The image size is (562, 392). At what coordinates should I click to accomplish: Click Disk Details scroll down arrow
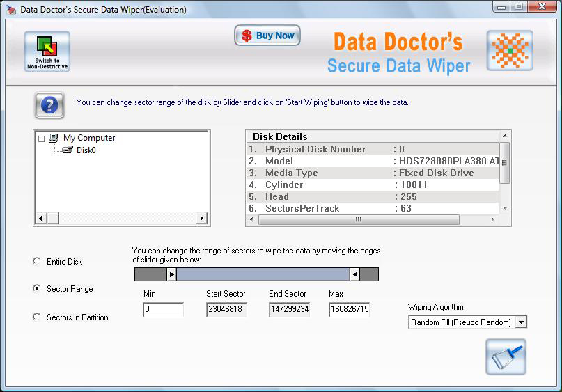pyautogui.click(x=505, y=208)
